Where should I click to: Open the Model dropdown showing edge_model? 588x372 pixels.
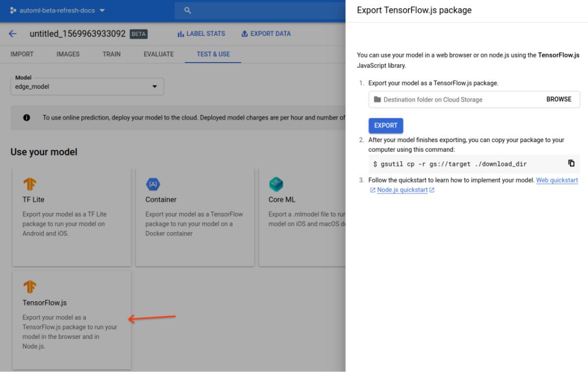(x=87, y=86)
